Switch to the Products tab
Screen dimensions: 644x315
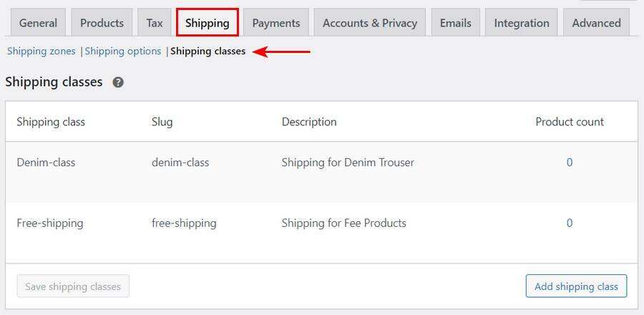102,23
